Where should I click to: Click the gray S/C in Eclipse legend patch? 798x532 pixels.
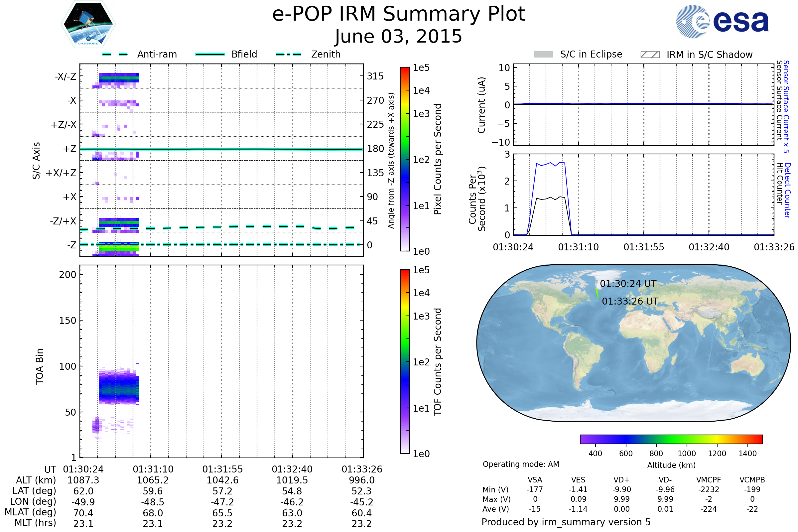[x=543, y=55]
